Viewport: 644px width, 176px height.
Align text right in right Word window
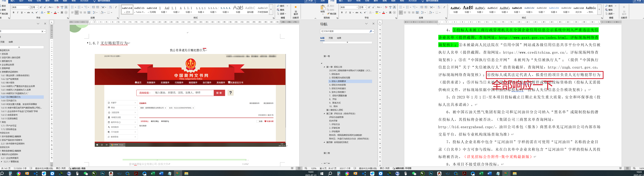pos(409,12)
